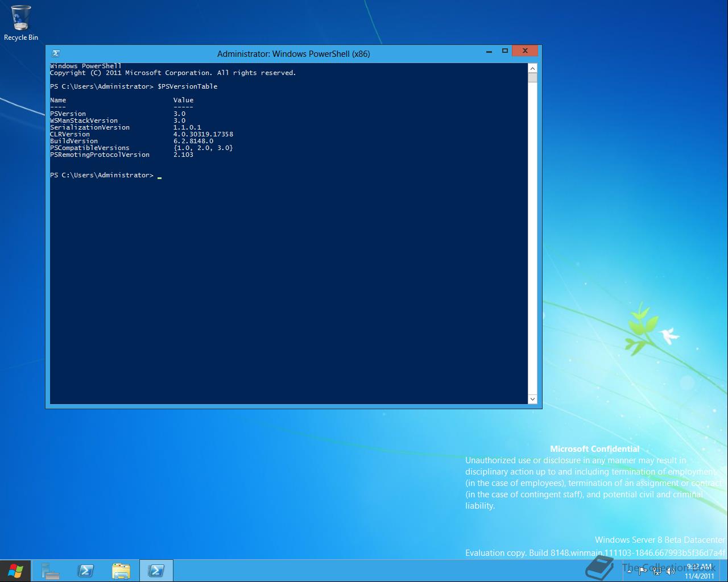Click the title 'Administrator: Windows PowerShell (x86)'

tap(293, 54)
